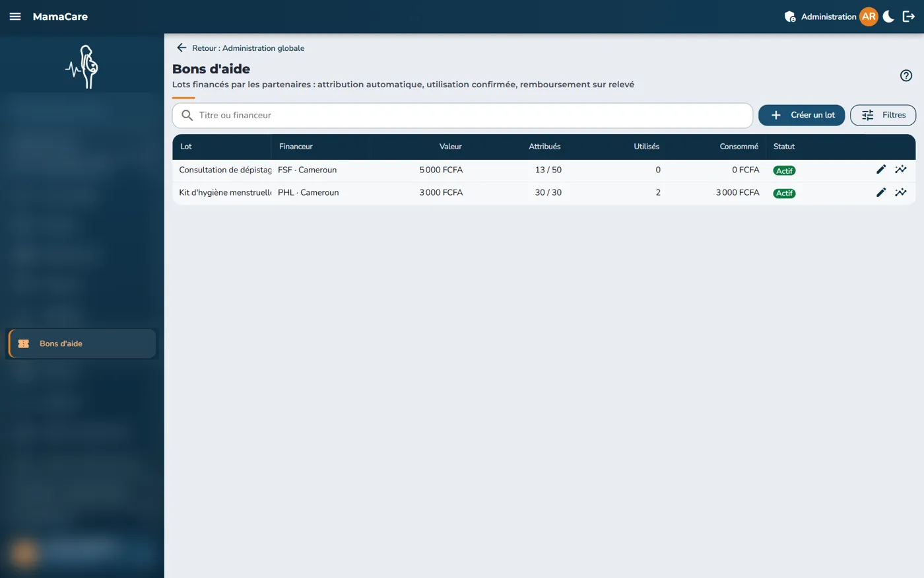Click the Administration label in top bar
Screen dimensions: 924x578
tap(828, 17)
